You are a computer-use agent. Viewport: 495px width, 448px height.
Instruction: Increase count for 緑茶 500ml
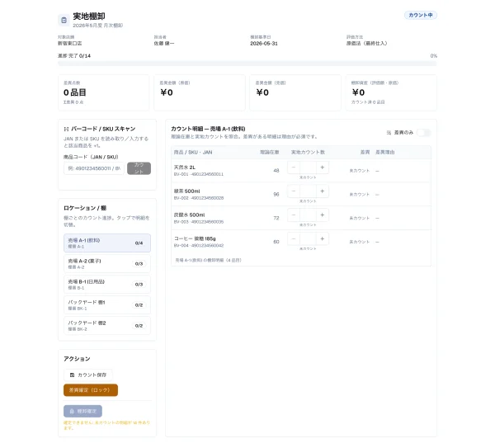[x=323, y=191]
